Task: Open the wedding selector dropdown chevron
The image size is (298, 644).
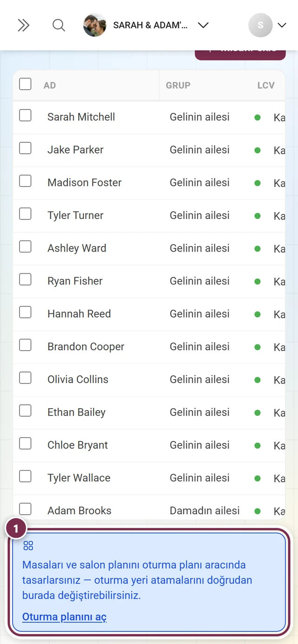Action: (203, 25)
